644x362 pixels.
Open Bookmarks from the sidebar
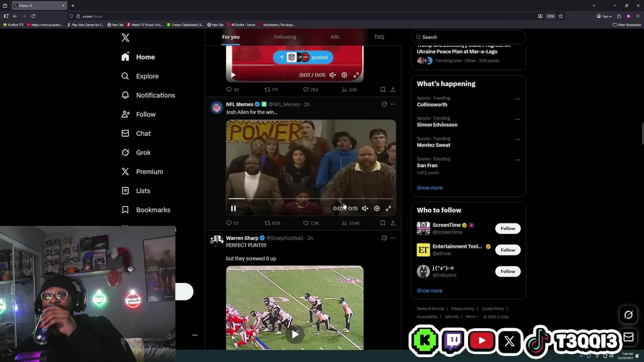(146, 210)
